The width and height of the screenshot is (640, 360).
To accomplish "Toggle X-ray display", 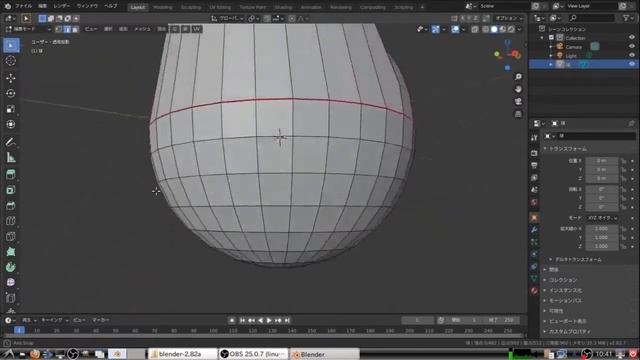I will (x=475, y=29).
